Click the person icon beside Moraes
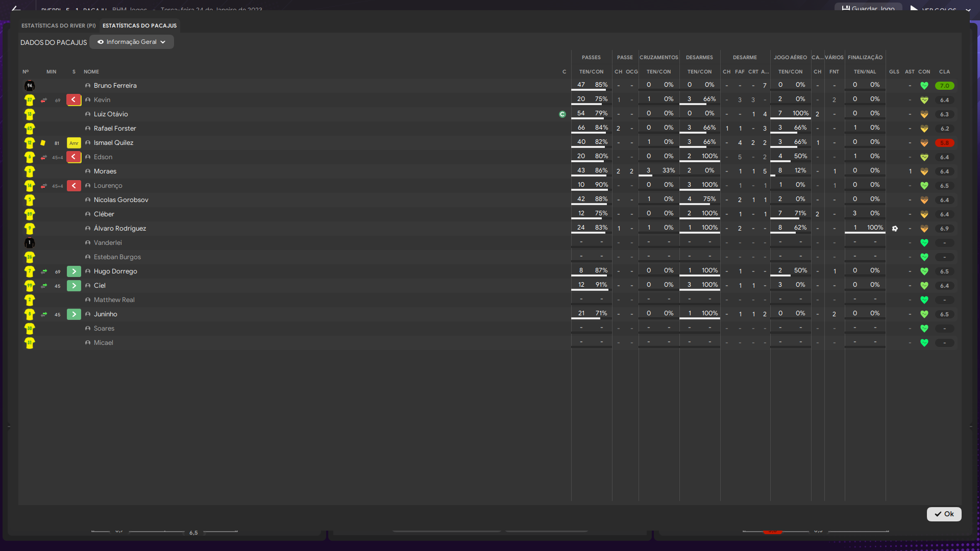The width and height of the screenshot is (980, 551). [x=88, y=171]
